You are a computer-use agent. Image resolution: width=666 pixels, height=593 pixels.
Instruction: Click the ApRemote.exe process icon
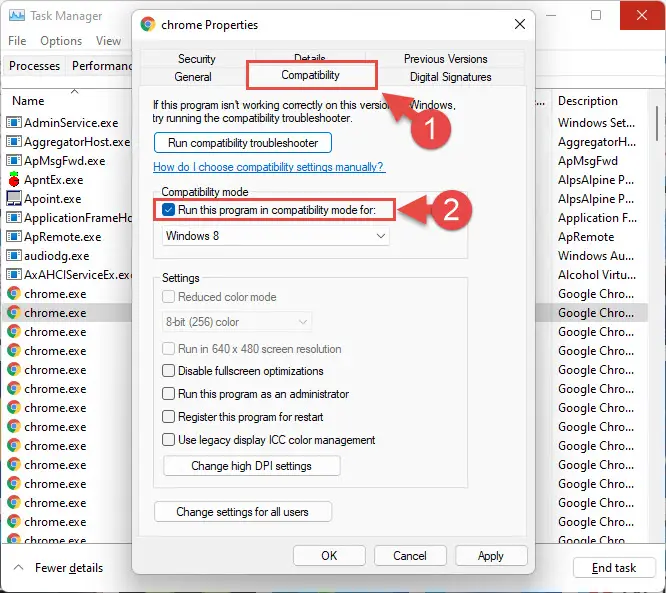pyautogui.click(x=14, y=236)
